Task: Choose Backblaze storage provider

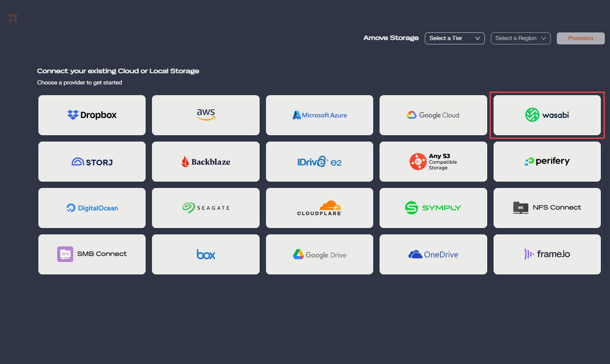Action: click(x=206, y=162)
